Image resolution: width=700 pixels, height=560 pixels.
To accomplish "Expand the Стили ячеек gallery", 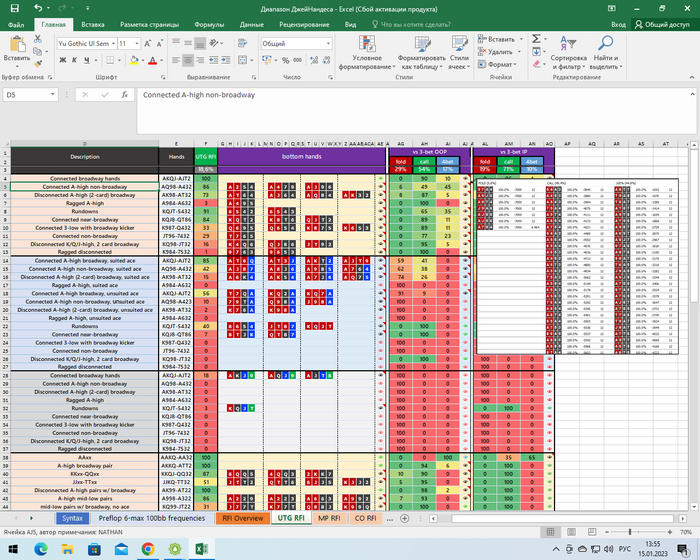I will click(459, 53).
